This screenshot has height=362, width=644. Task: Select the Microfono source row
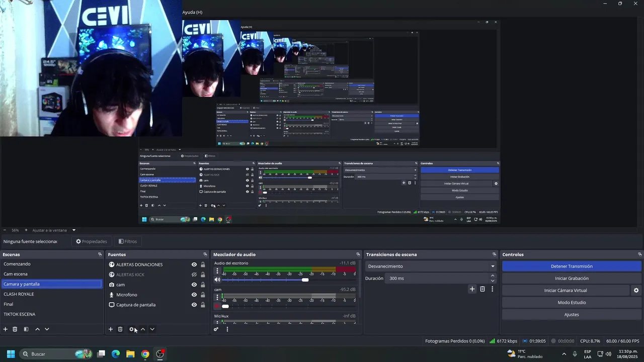157,295
